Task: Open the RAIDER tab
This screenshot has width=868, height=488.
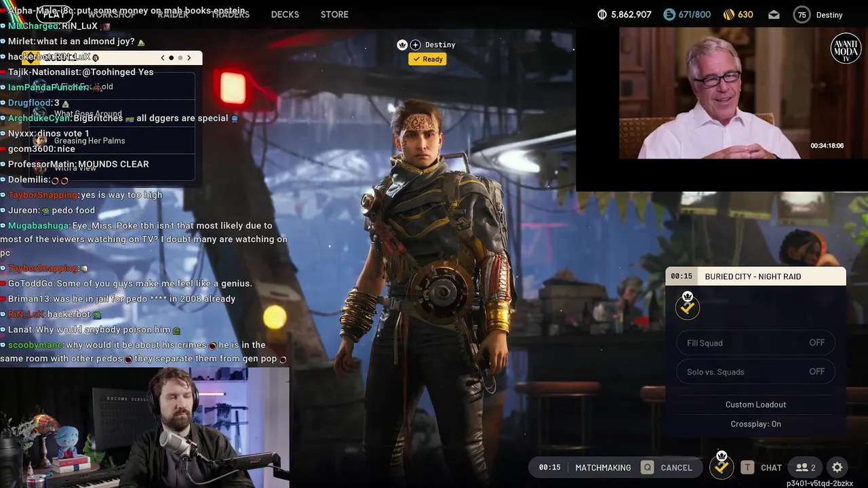Action: (173, 14)
